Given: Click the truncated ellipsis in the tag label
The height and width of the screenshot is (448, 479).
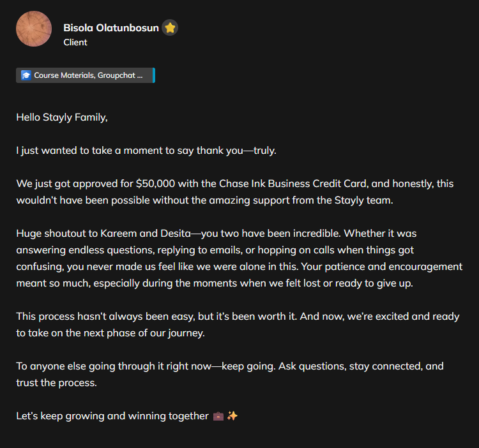Looking at the screenshot, I should 140,75.
